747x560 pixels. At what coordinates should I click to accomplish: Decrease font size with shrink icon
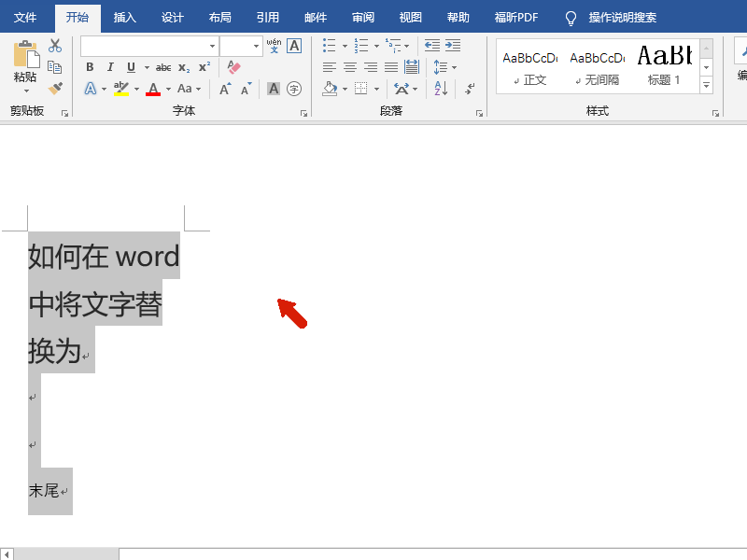click(x=246, y=89)
